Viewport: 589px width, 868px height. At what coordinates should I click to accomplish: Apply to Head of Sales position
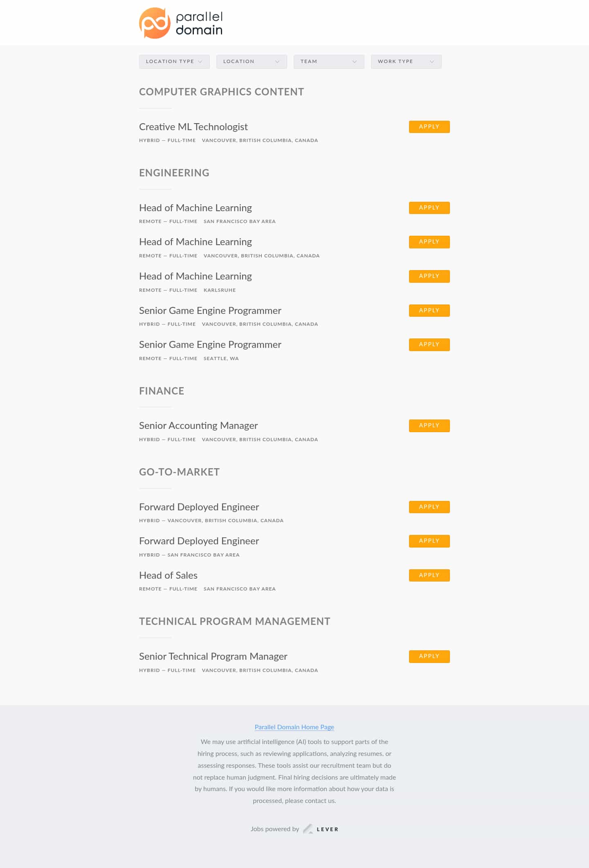429,575
